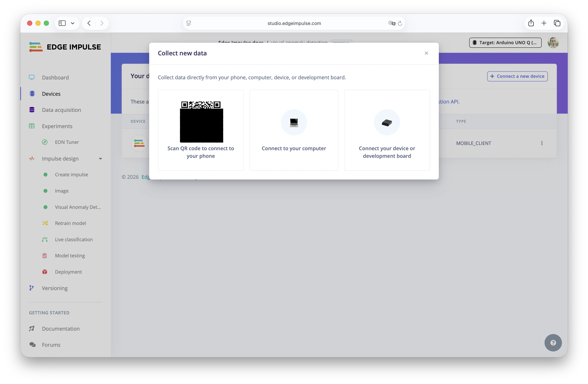Open user profile avatar menu
588x384 pixels.
pos(553,43)
